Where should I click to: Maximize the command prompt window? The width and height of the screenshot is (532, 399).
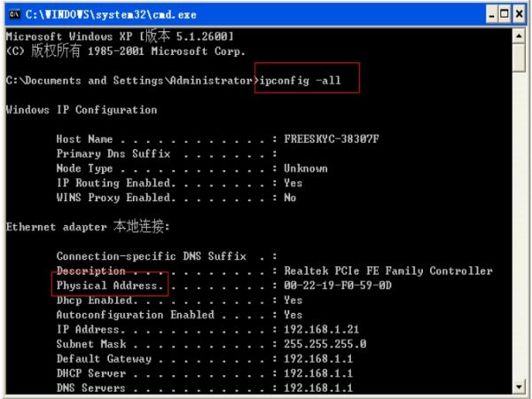point(505,14)
